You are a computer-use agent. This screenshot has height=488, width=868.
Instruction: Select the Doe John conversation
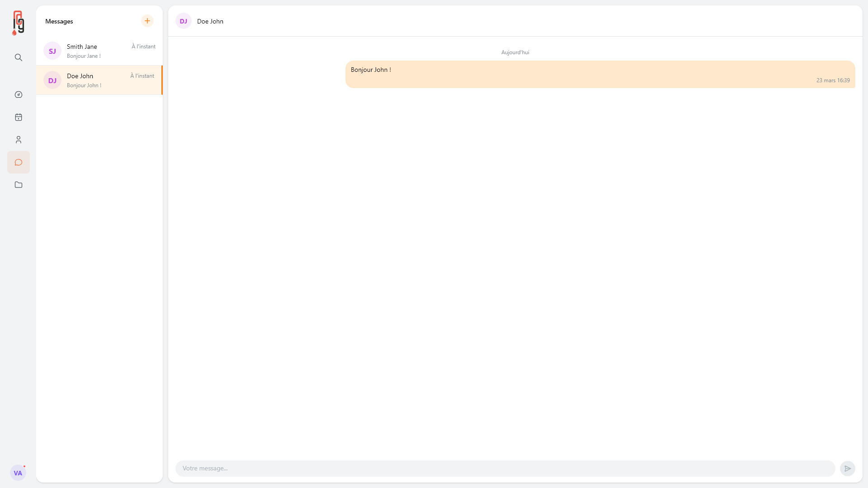pyautogui.click(x=99, y=80)
